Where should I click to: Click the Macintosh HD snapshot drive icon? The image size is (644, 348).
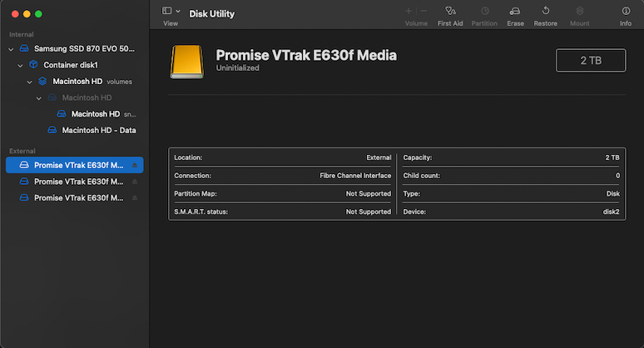coord(62,113)
